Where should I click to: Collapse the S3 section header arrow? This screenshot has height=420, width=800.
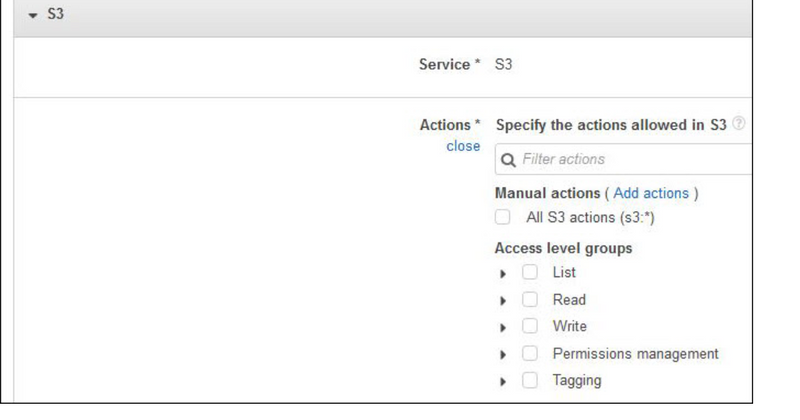[x=32, y=17]
